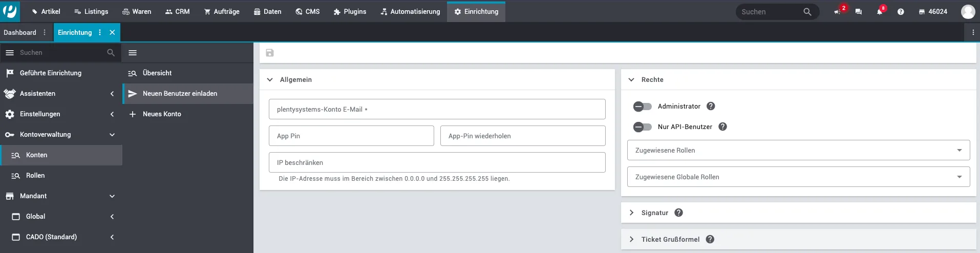Close the Einrichtung tab
The height and width of the screenshot is (253, 980).
pyautogui.click(x=112, y=32)
